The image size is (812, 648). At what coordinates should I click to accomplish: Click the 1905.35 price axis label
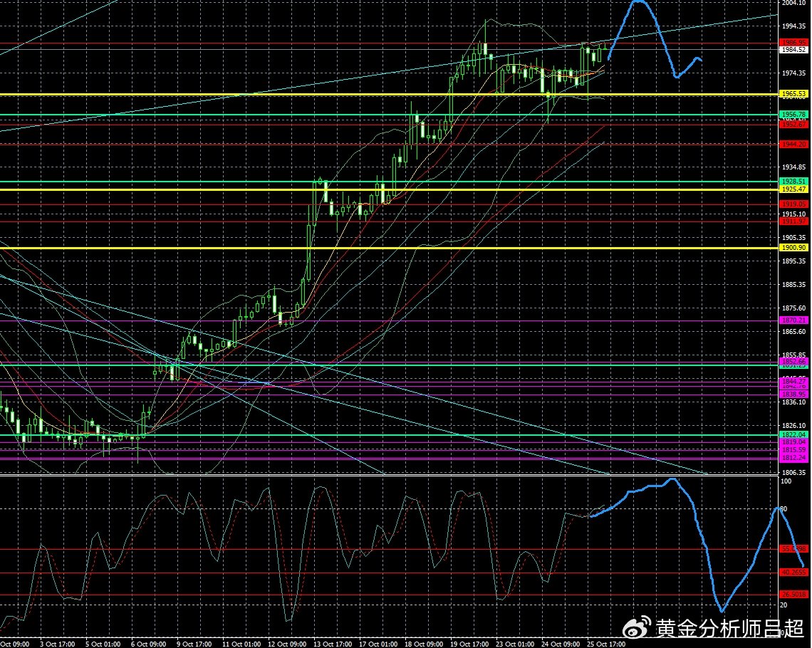click(x=794, y=238)
